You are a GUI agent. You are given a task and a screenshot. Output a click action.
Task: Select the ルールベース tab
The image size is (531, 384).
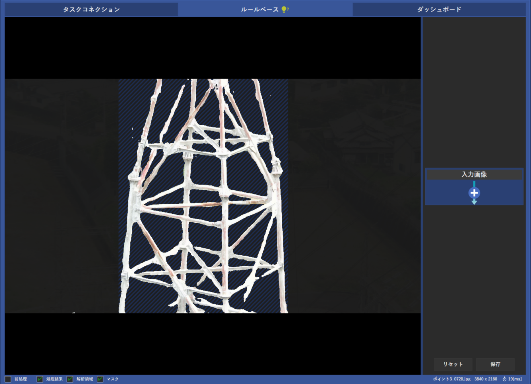tap(265, 9)
